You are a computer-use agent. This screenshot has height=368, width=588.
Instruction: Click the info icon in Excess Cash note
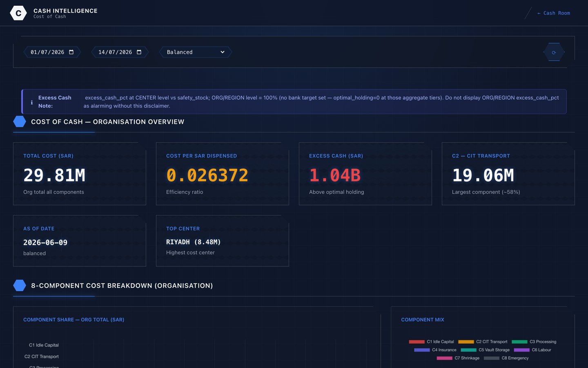32,102
